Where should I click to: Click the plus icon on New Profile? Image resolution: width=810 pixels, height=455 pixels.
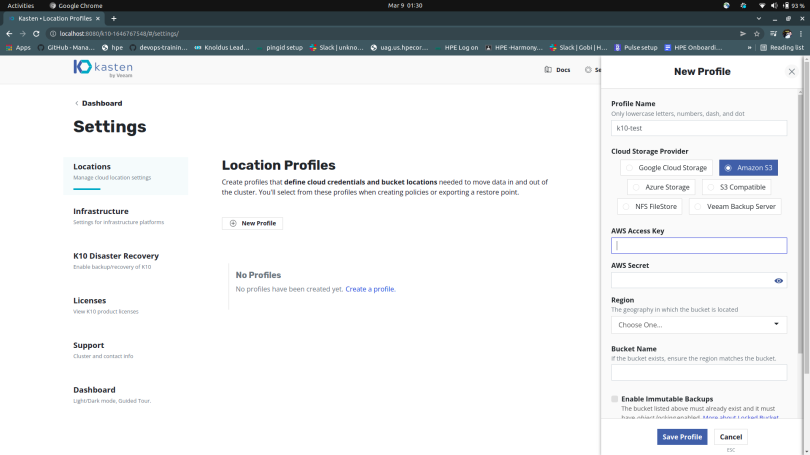coord(233,223)
